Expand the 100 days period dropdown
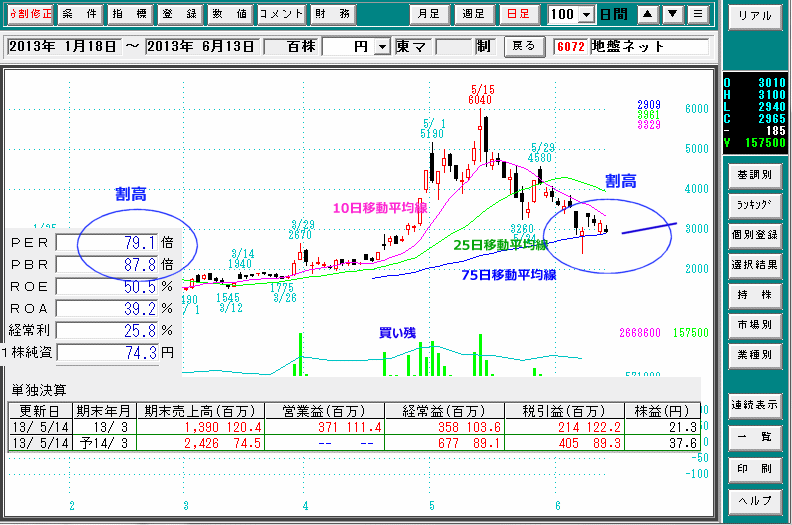Viewport: 792px width, 525px height. click(x=586, y=15)
